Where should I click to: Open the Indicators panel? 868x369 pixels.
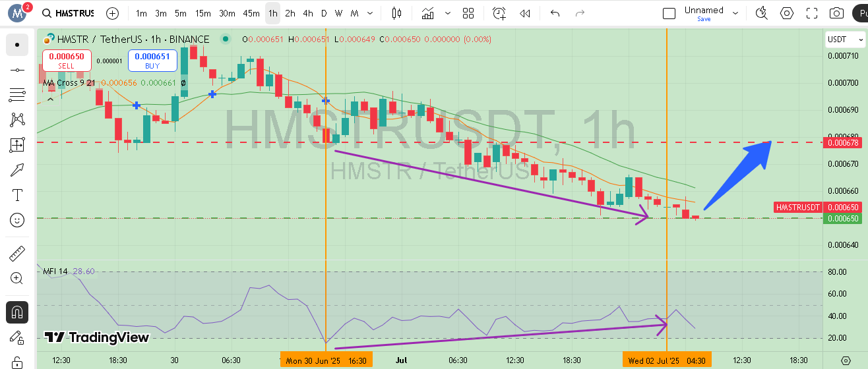click(428, 13)
